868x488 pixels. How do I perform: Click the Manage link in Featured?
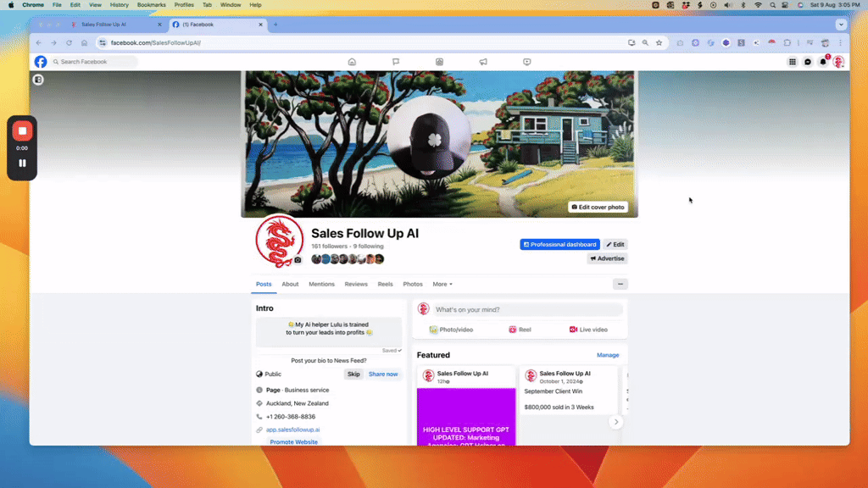[608, 355]
